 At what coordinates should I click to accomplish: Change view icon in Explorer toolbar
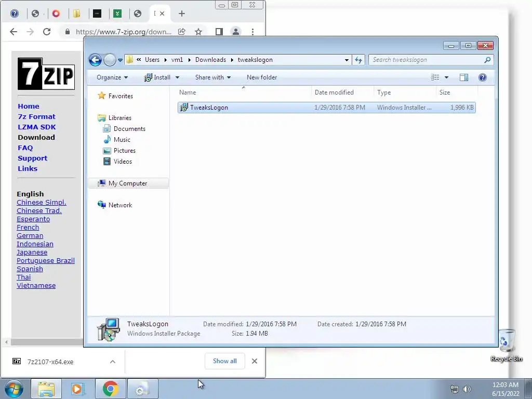[x=435, y=77]
